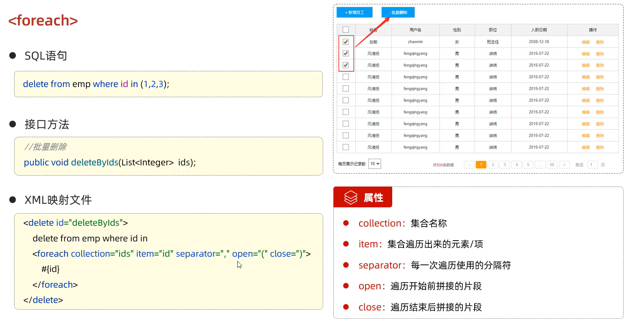This screenshot has height=319, width=644.
Task: Click the ellipsis pagination button
Action: [540, 165]
